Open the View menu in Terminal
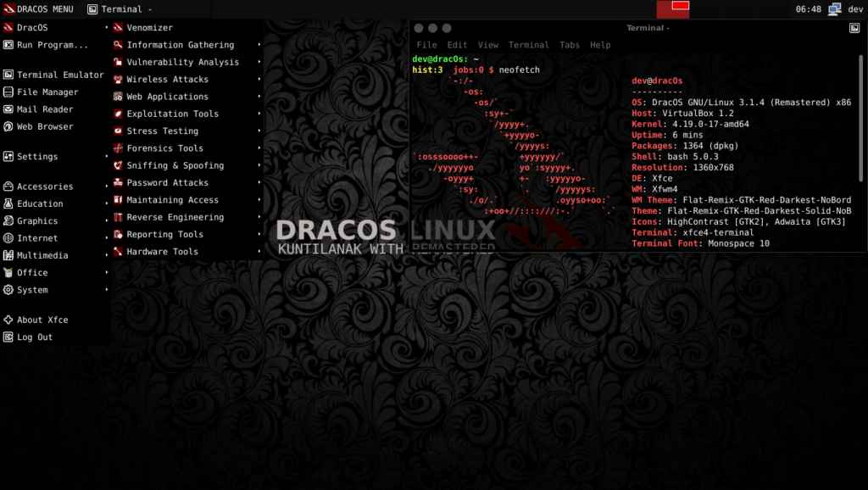The height and width of the screenshot is (490, 868). click(x=487, y=45)
